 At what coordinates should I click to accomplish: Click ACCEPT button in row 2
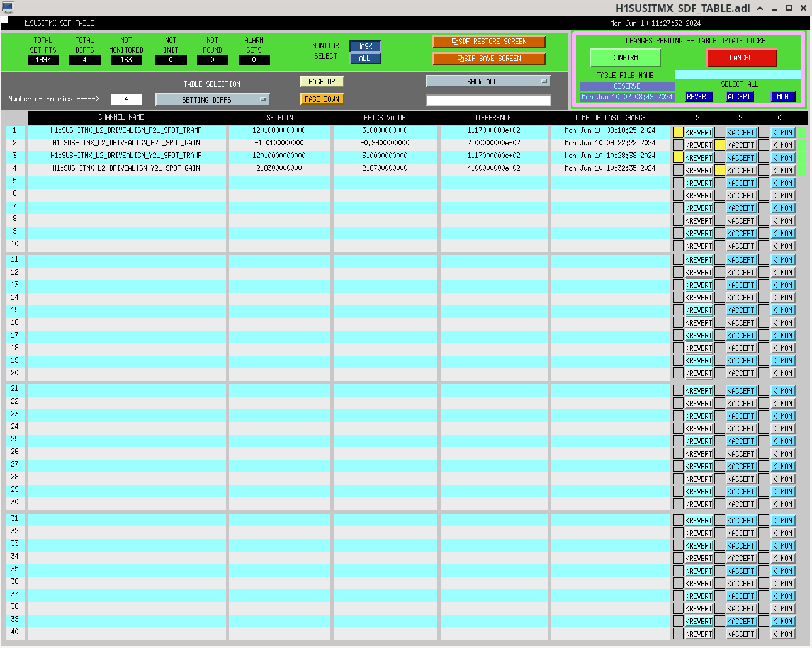coord(742,145)
